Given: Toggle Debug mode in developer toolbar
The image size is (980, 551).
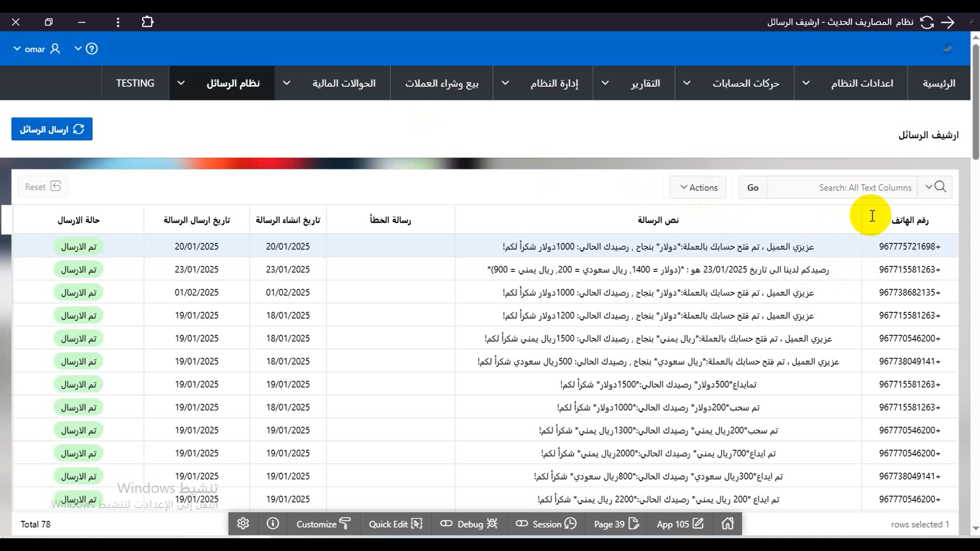Looking at the screenshot, I should click(x=469, y=523).
